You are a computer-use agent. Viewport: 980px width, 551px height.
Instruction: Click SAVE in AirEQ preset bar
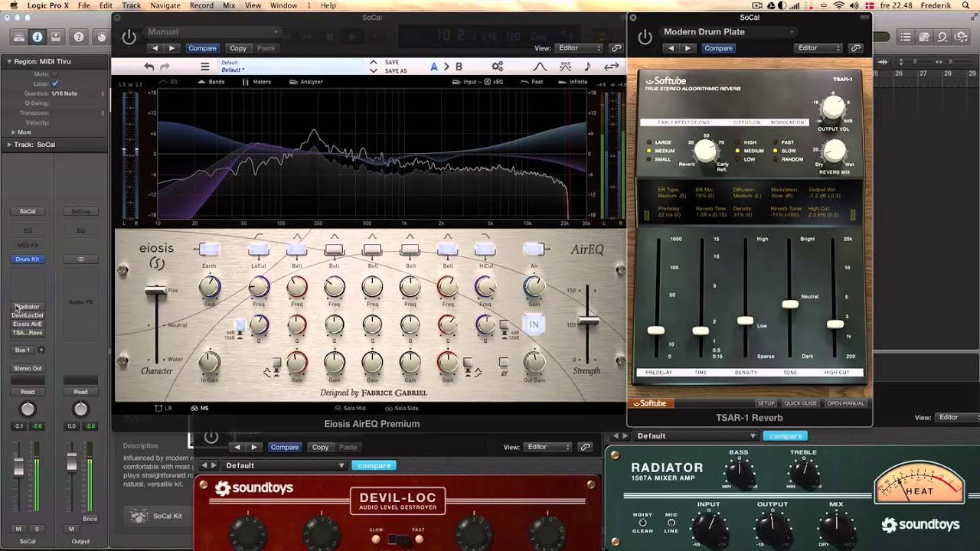click(x=391, y=63)
